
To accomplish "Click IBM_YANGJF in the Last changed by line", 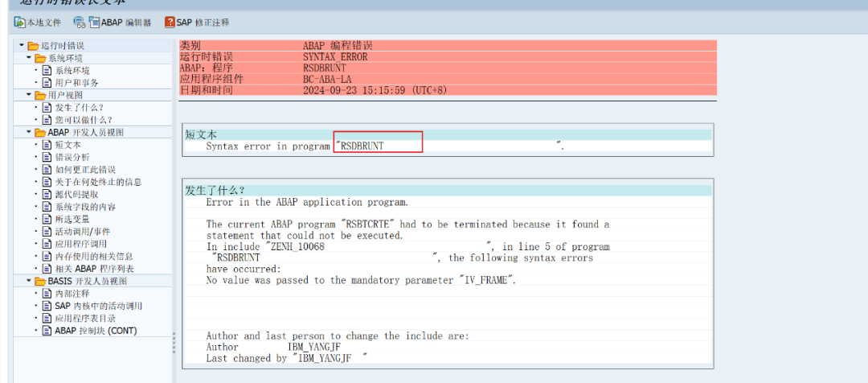I will [323, 358].
